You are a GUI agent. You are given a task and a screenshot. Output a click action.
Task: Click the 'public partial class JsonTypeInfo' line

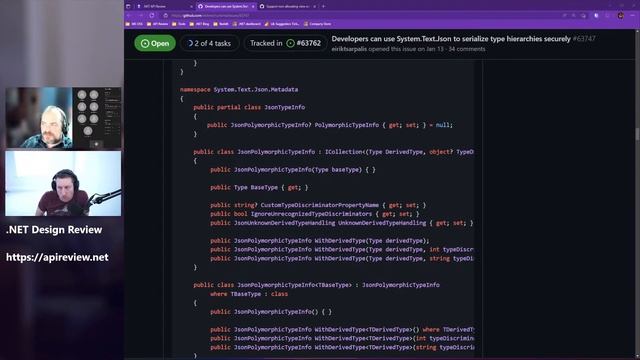coord(249,107)
